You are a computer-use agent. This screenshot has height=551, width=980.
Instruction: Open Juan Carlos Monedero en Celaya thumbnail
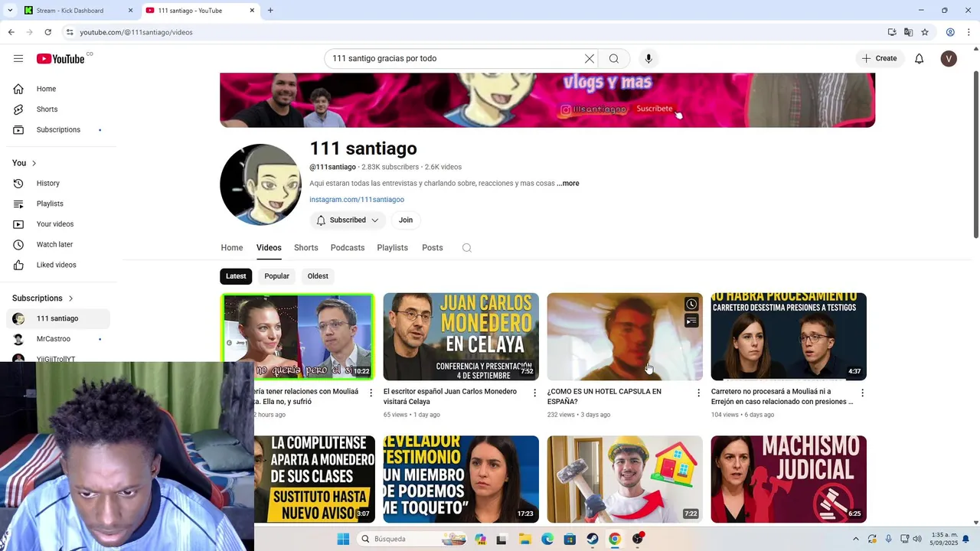pyautogui.click(x=461, y=337)
